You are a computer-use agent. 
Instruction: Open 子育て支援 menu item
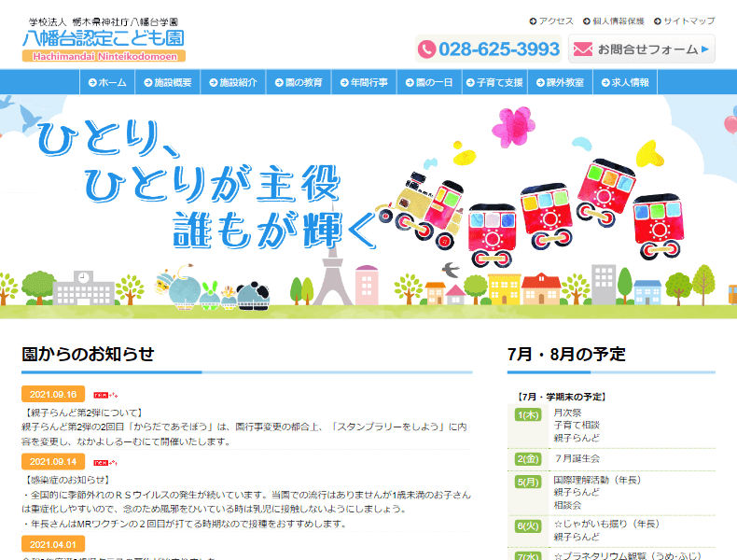coord(495,82)
